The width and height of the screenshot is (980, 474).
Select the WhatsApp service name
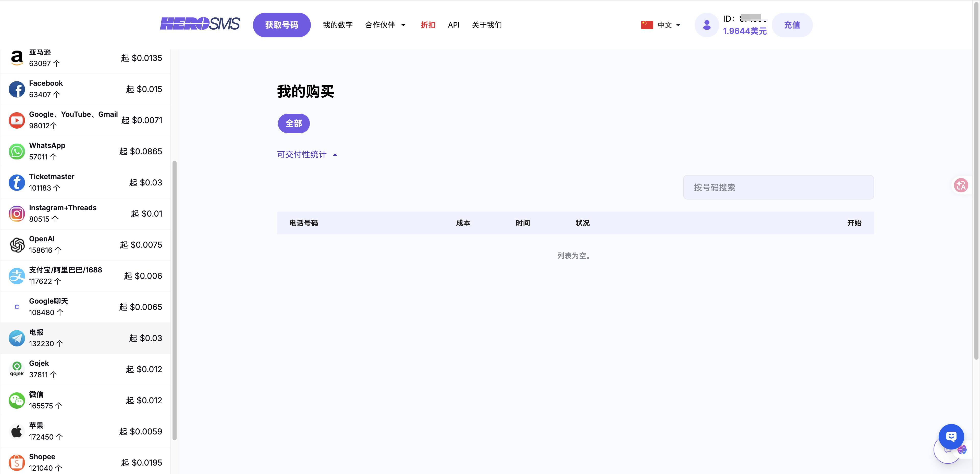pyautogui.click(x=47, y=145)
